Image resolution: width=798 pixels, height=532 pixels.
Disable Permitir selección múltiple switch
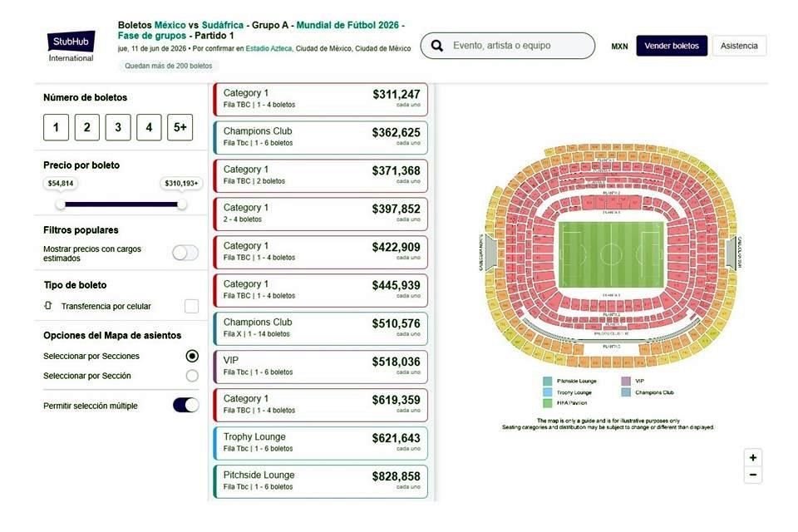point(185,406)
